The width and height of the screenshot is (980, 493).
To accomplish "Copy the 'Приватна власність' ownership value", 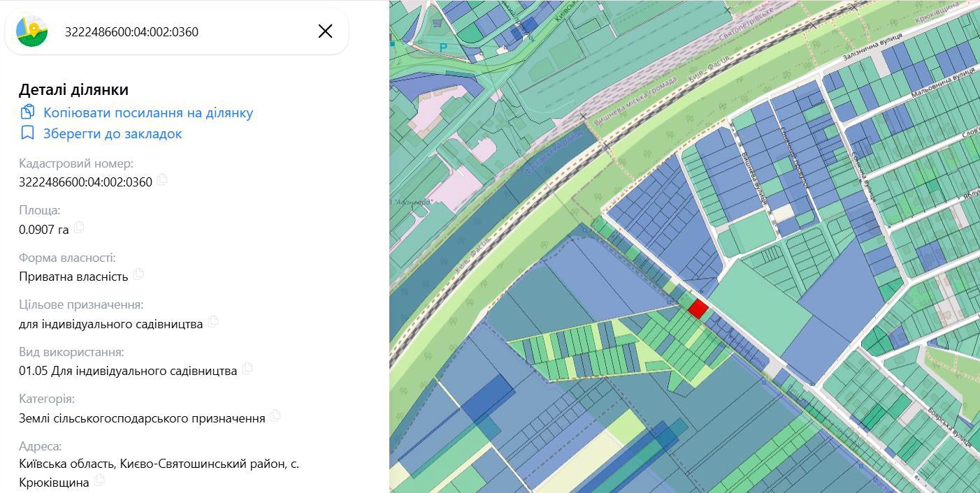I will click(138, 274).
